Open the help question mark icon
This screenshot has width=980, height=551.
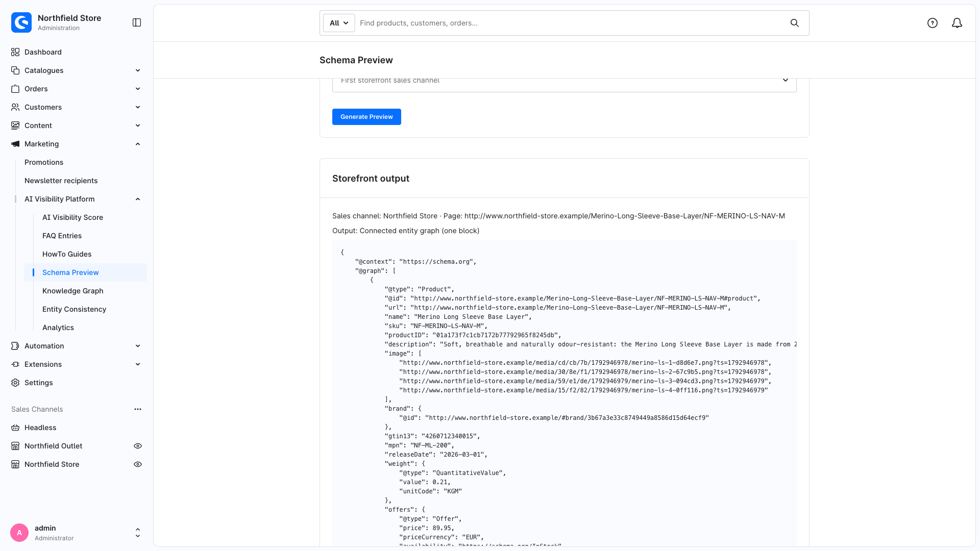click(x=933, y=23)
